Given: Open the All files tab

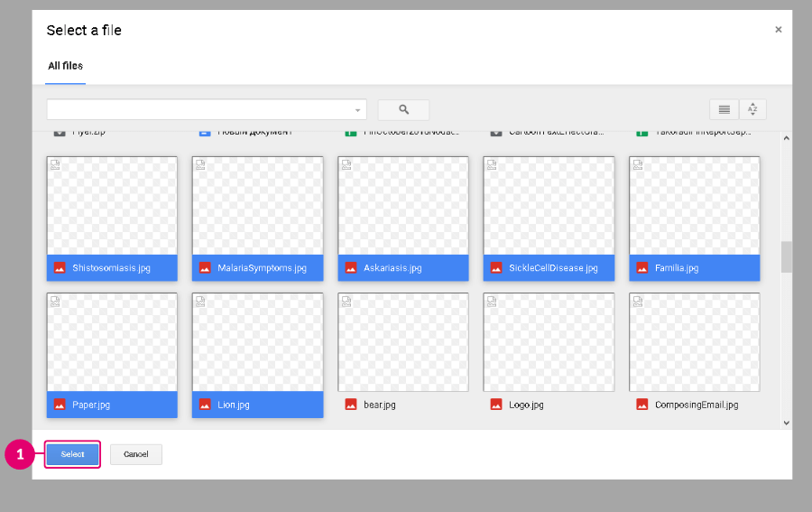Looking at the screenshot, I should coord(65,66).
